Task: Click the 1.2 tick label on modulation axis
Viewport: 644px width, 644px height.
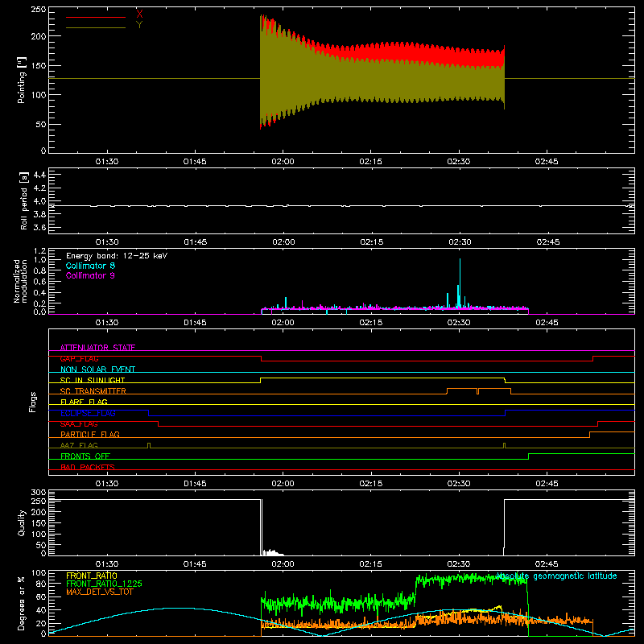Action: coord(39,251)
